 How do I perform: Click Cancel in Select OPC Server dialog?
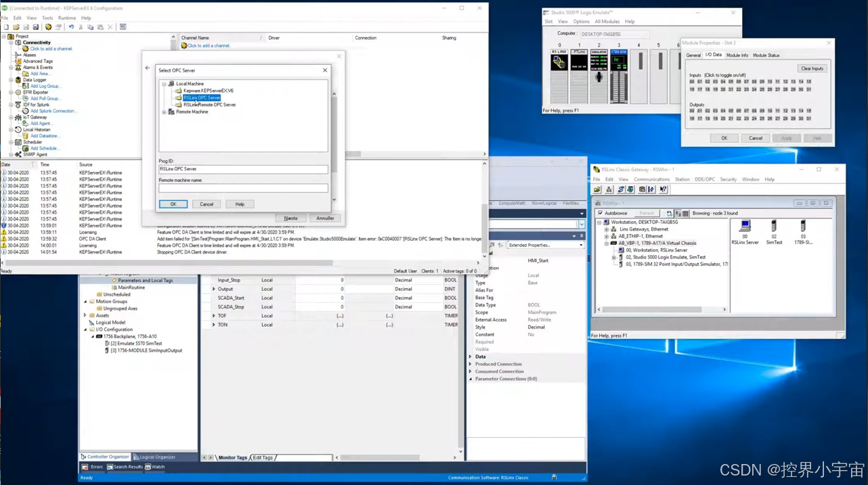[207, 204]
